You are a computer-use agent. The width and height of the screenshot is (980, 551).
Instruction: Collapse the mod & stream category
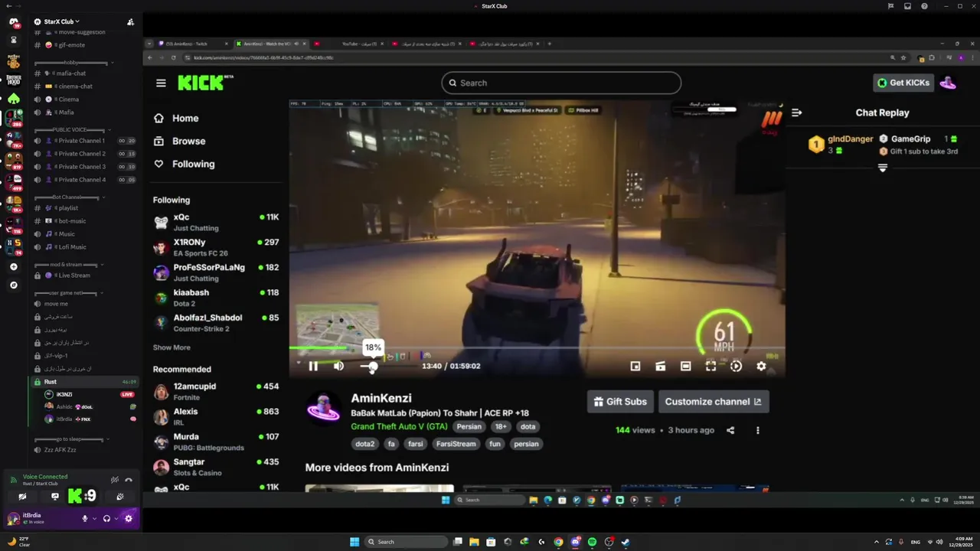point(70,265)
